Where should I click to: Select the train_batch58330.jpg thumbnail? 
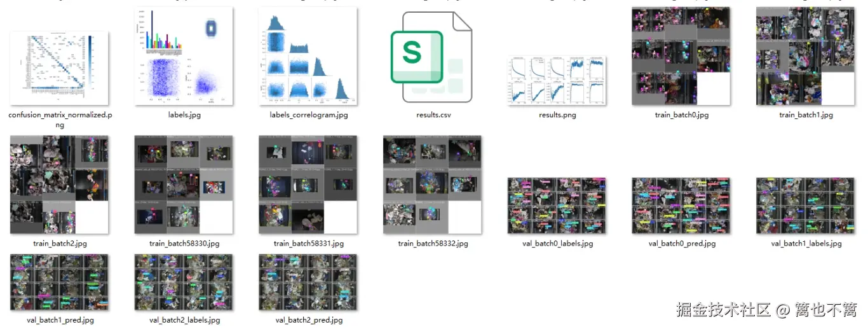pyautogui.click(x=184, y=185)
